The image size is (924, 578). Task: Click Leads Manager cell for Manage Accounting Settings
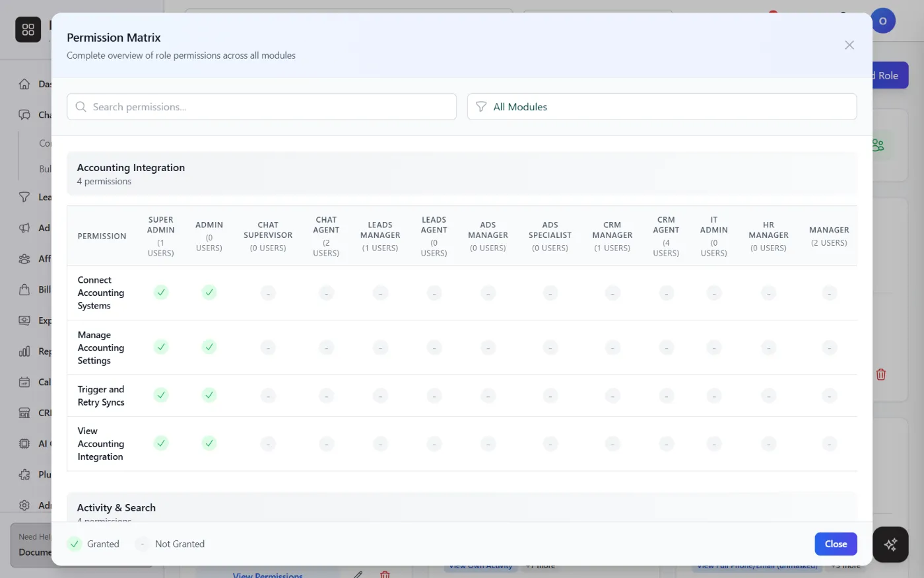point(380,347)
